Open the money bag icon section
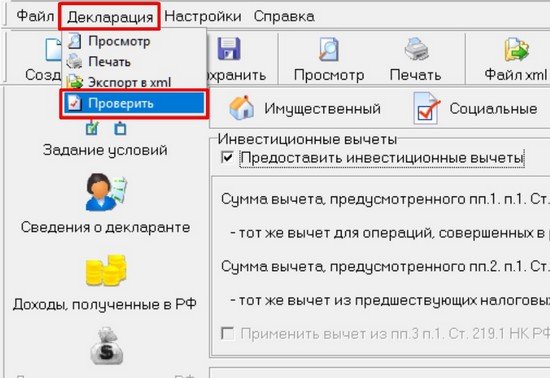The image size is (550, 378). 106,346
